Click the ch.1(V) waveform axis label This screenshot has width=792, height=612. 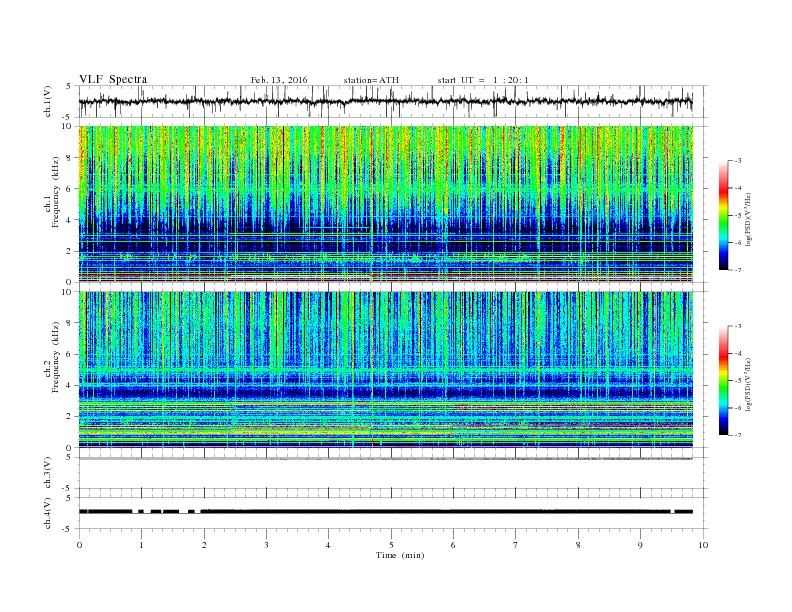[48, 101]
